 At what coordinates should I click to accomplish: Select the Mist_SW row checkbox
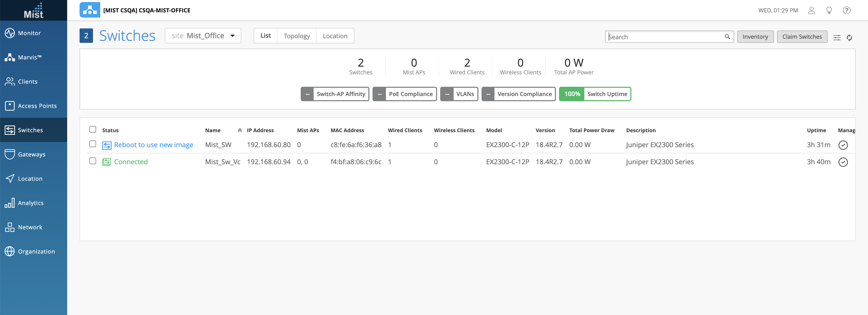click(93, 144)
